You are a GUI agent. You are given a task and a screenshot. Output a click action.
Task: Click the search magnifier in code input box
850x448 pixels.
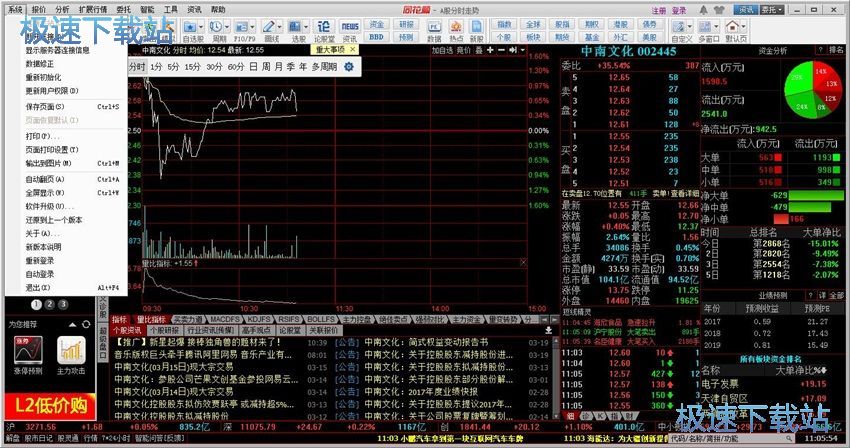click(790, 438)
